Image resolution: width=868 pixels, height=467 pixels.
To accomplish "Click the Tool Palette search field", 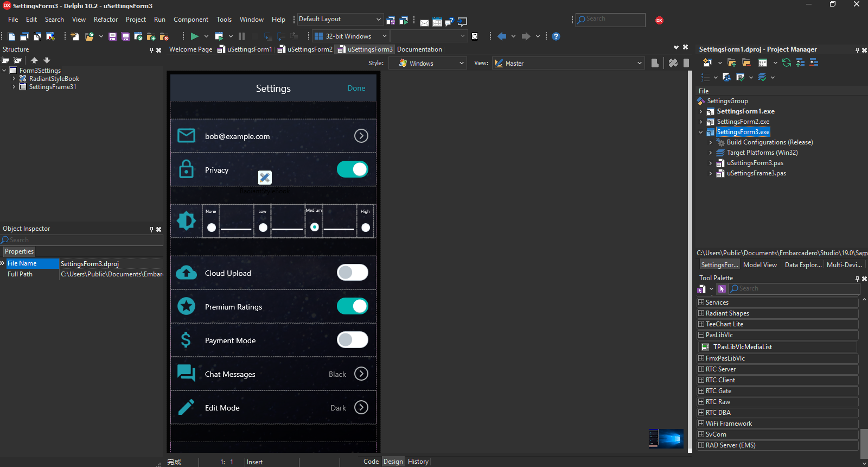I will click(795, 289).
